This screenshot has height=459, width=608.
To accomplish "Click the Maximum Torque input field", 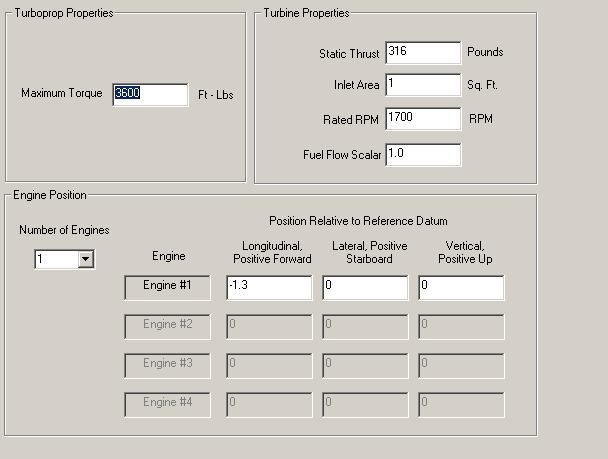I will pyautogui.click(x=150, y=94).
